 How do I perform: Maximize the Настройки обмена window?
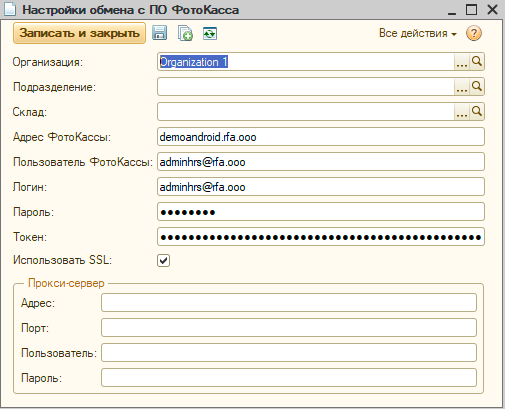click(471, 9)
